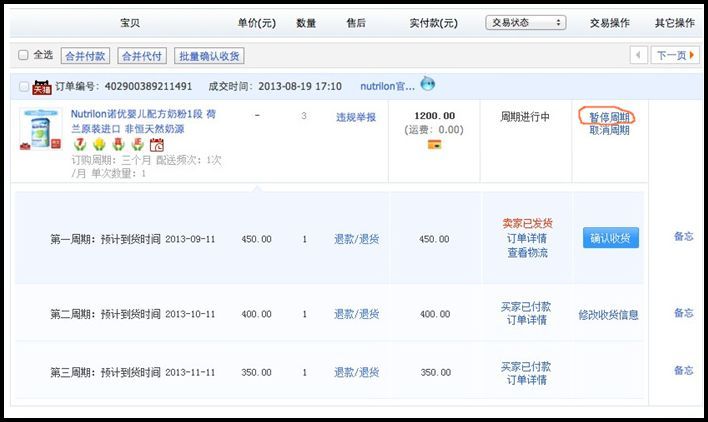Click 备忘 memo for the second cycle
This screenshot has width=708, height=422.
[683, 313]
